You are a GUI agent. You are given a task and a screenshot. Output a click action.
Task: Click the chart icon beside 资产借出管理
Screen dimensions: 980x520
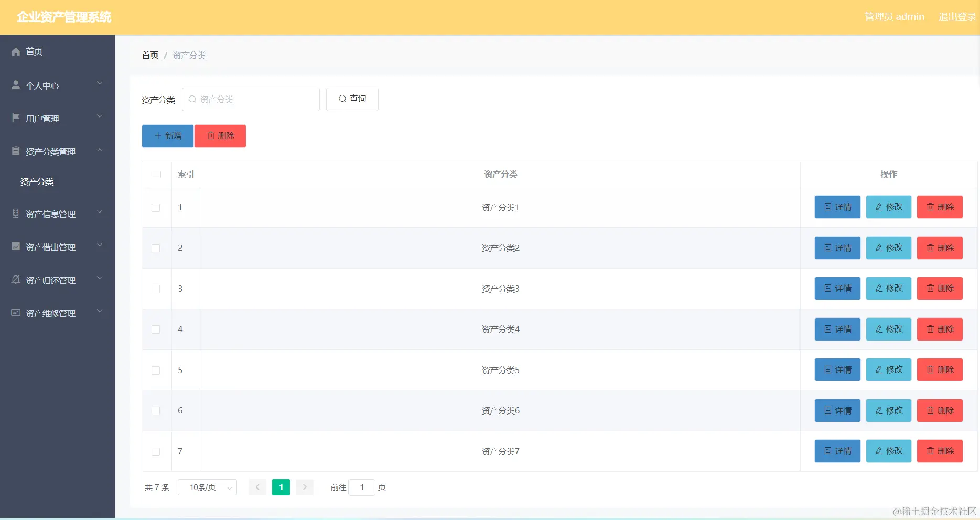point(16,247)
